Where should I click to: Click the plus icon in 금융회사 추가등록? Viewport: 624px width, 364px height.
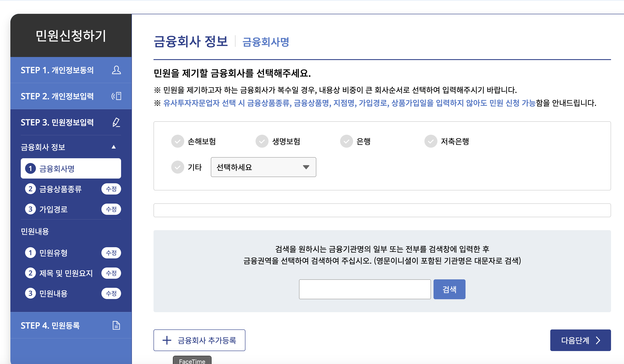[167, 340]
